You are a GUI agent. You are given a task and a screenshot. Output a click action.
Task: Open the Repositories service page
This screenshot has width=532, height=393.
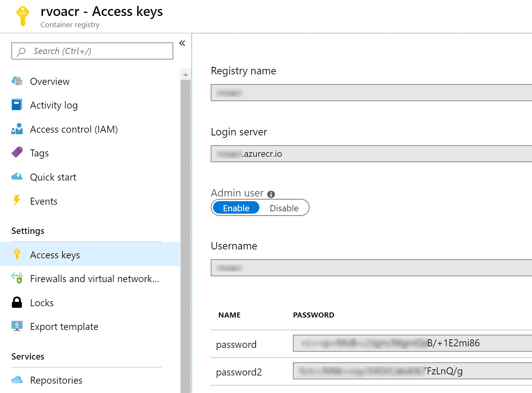coord(56,380)
